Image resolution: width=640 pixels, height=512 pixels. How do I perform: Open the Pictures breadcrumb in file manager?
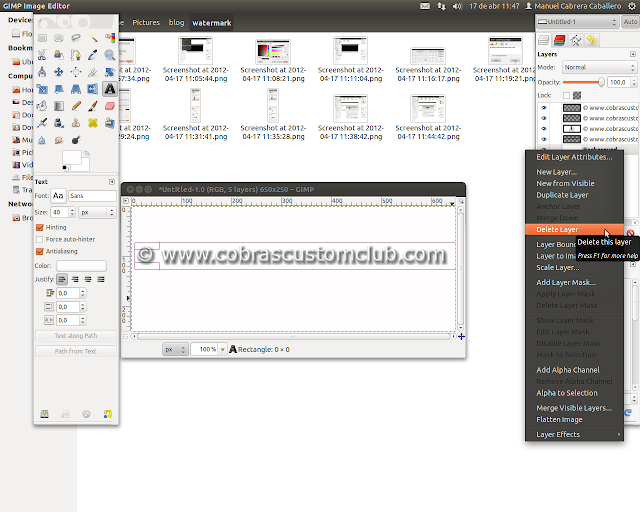pyautogui.click(x=146, y=22)
